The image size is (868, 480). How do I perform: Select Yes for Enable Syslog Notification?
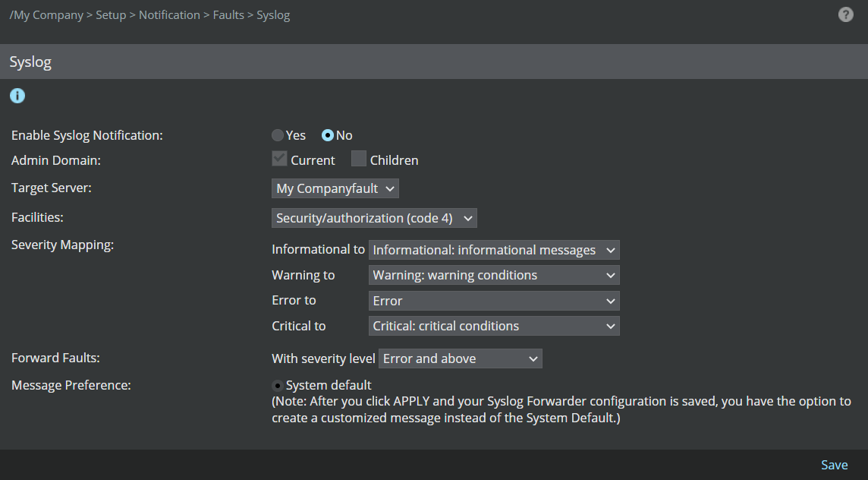(x=278, y=135)
